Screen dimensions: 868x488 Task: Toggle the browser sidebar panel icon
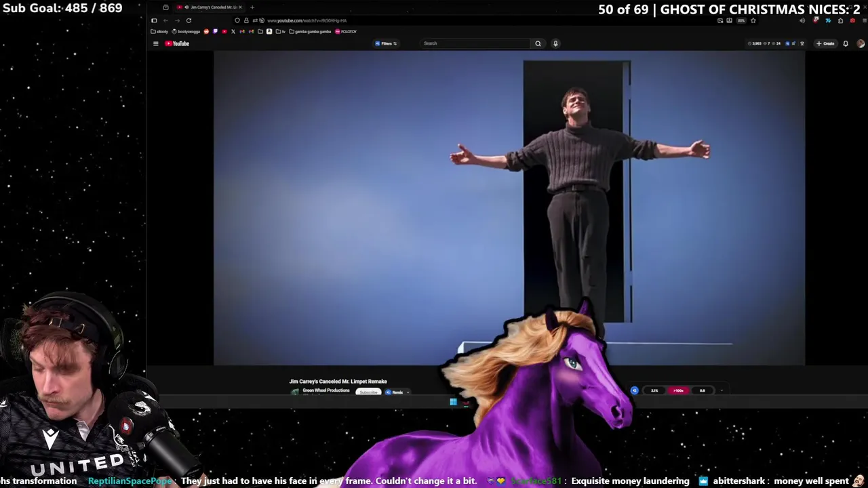click(154, 20)
